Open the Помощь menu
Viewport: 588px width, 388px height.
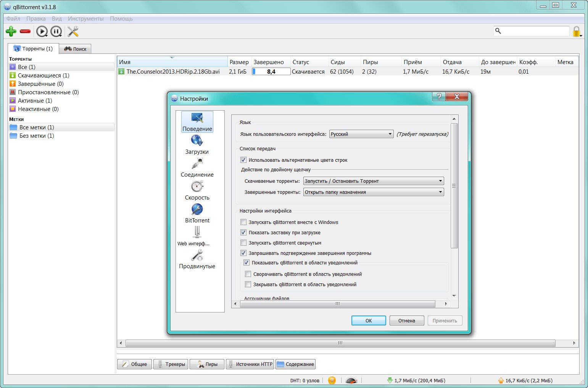[121, 18]
